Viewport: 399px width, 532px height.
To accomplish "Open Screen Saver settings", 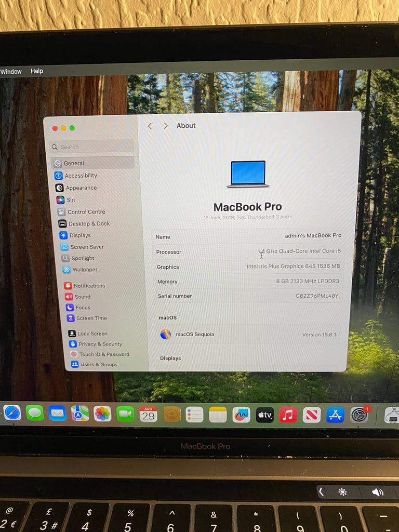I will [x=82, y=247].
